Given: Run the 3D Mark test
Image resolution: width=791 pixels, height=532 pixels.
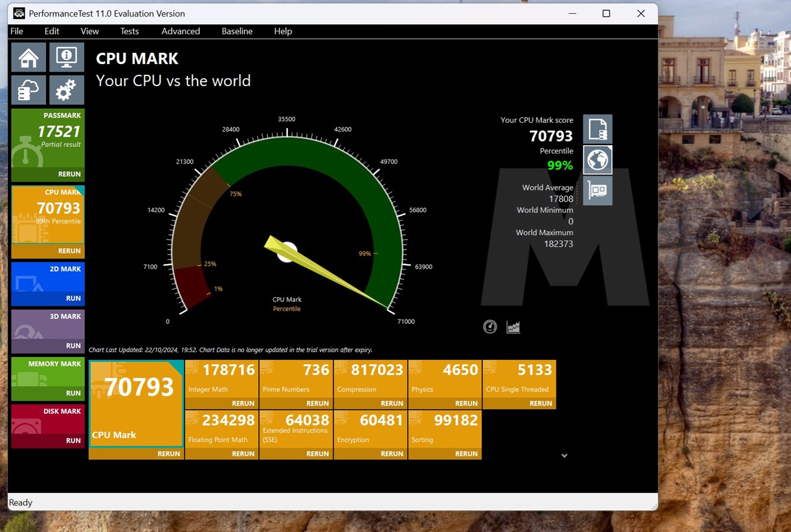Looking at the screenshot, I should pyautogui.click(x=73, y=346).
